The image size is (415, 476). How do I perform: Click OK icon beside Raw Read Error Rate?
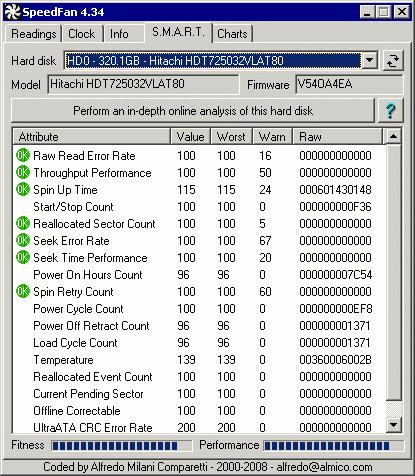tap(23, 155)
